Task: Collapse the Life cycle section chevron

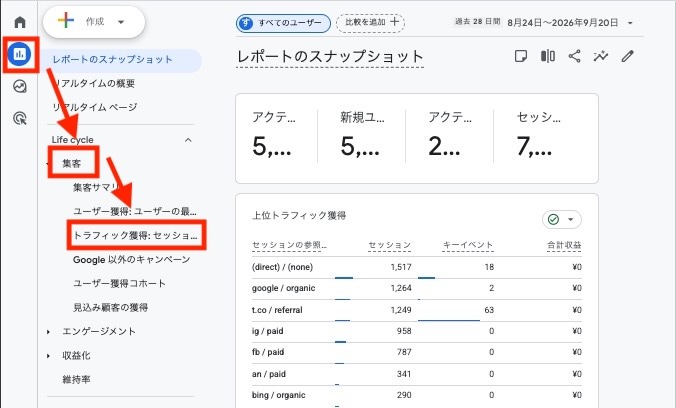Action: (x=188, y=140)
